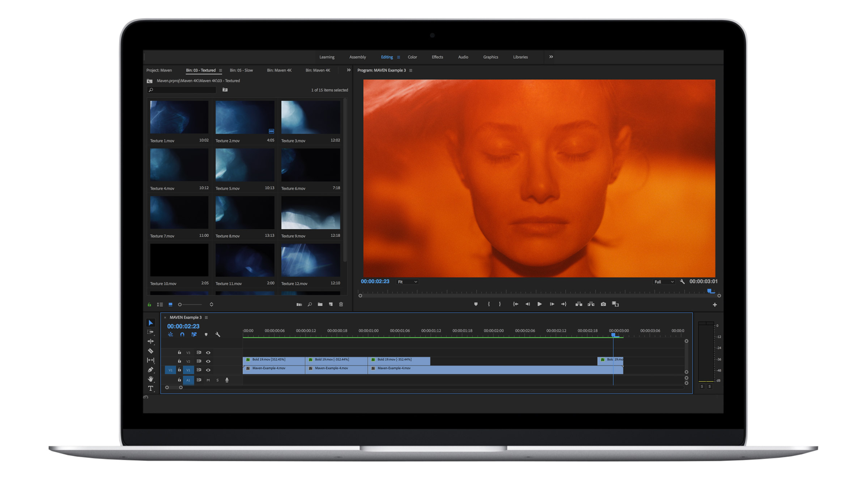Hide track V3 with eye icon
This screenshot has height=479, width=868.
208,352
